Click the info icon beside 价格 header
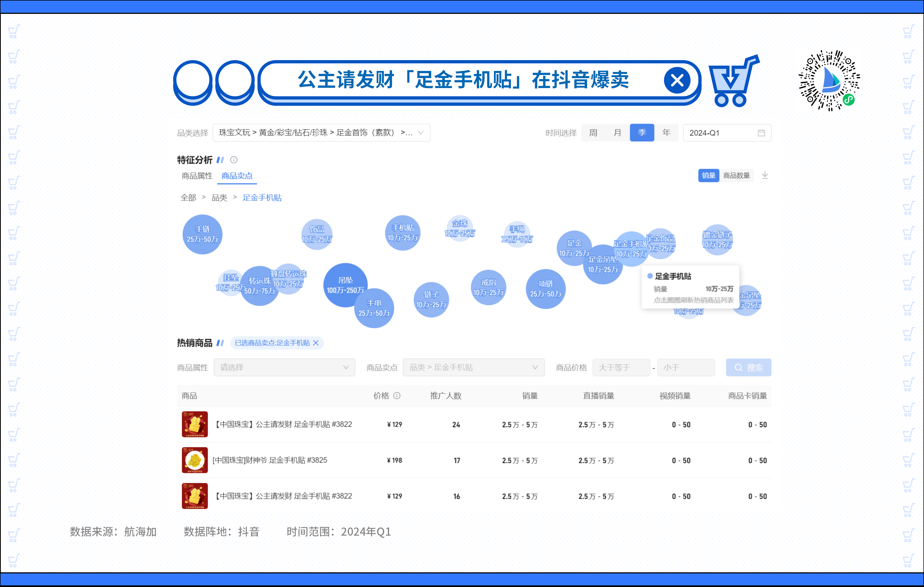Viewport: 924px width, 587px height. 397,396
